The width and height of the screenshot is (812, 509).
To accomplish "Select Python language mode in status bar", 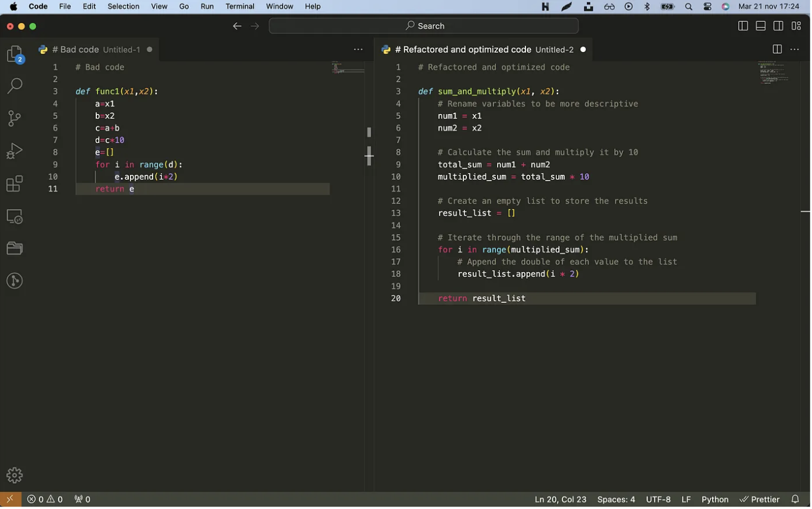I will pyautogui.click(x=716, y=500).
